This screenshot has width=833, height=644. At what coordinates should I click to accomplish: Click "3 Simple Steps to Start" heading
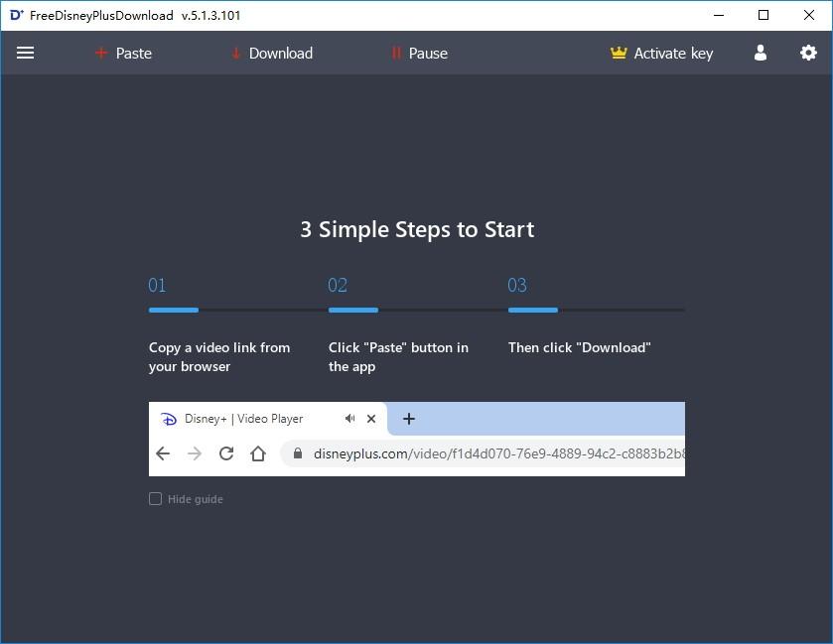click(x=417, y=229)
